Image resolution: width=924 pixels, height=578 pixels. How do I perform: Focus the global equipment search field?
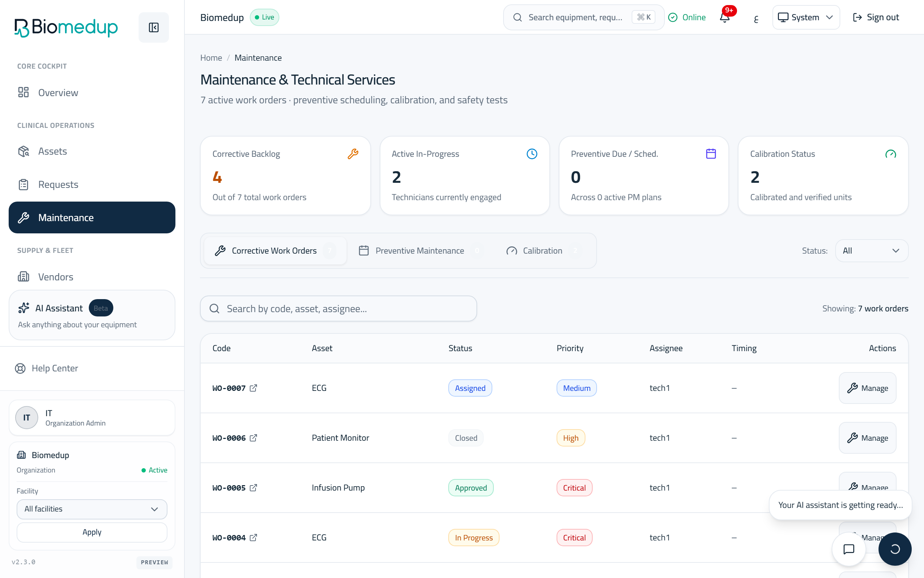pos(583,17)
